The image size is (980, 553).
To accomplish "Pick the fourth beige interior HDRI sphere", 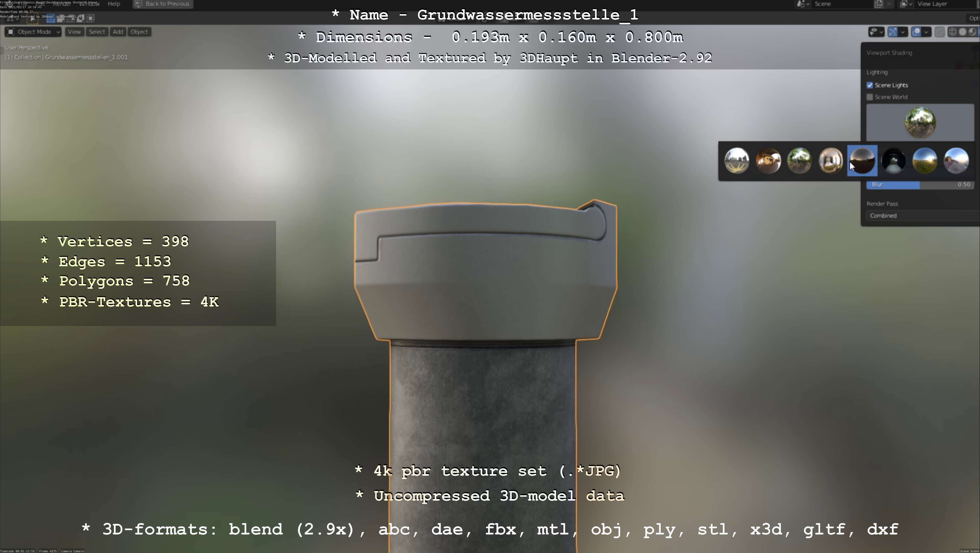I will coord(830,160).
